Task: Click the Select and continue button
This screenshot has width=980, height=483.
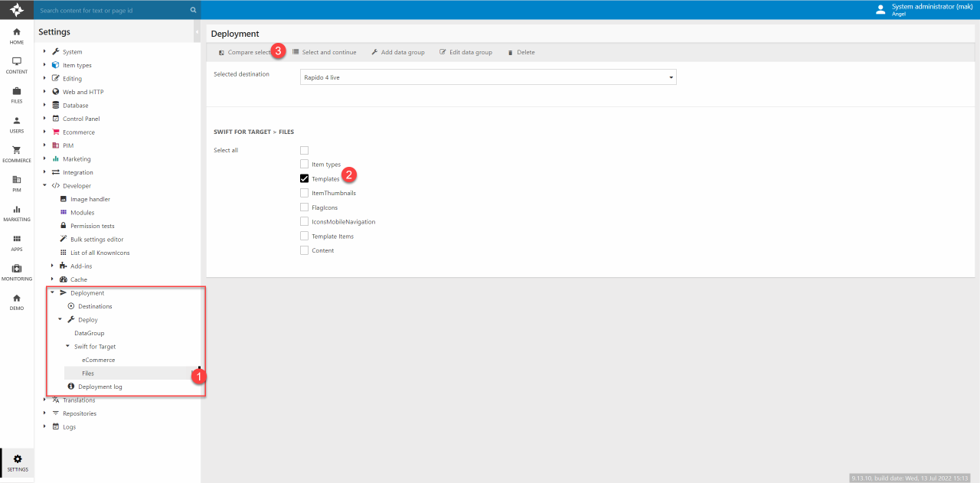Action: pyautogui.click(x=324, y=52)
